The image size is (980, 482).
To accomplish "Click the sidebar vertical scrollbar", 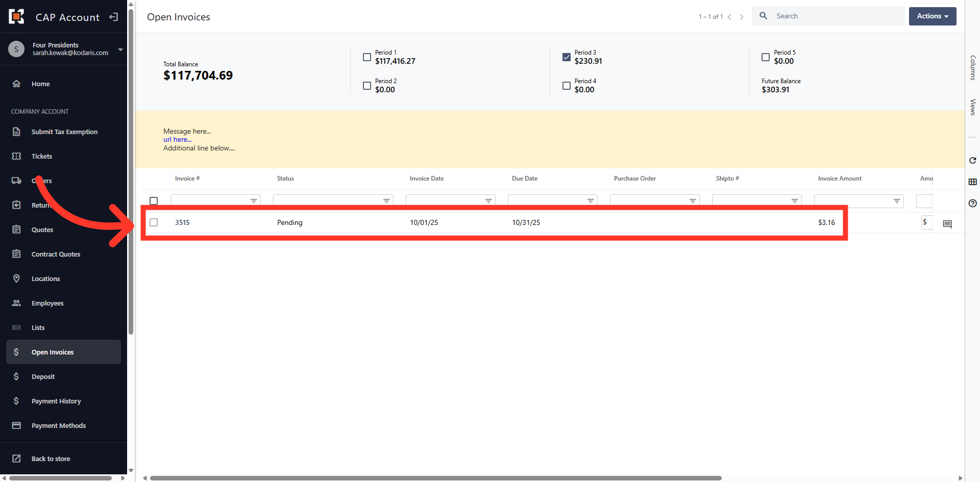I will click(131, 172).
